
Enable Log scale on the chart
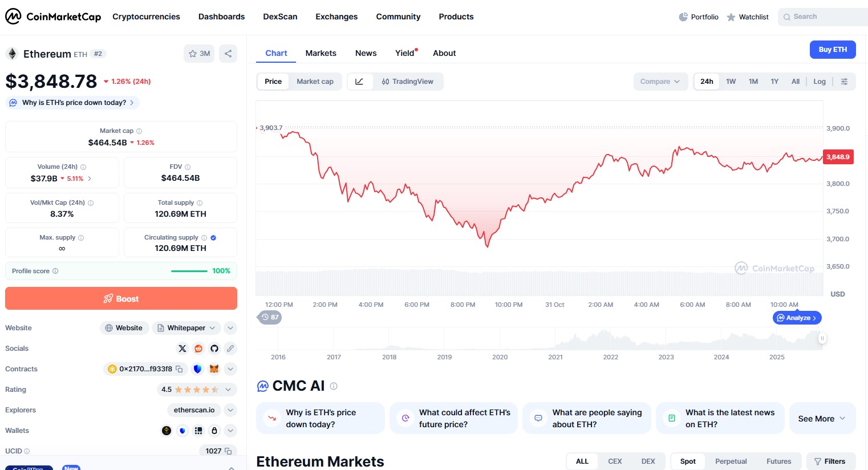(x=820, y=82)
